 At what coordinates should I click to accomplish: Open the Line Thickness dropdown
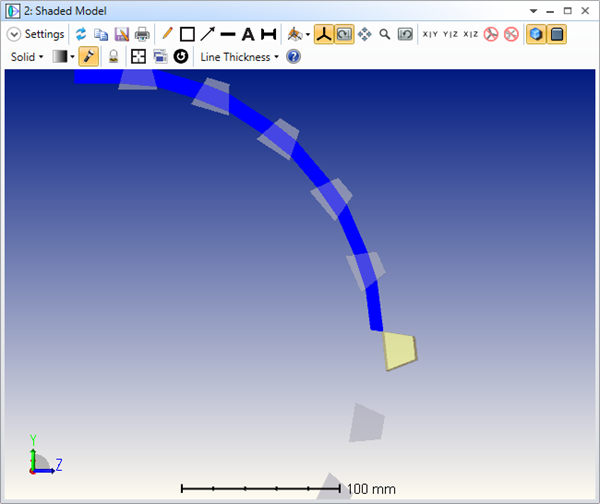pyautogui.click(x=239, y=57)
